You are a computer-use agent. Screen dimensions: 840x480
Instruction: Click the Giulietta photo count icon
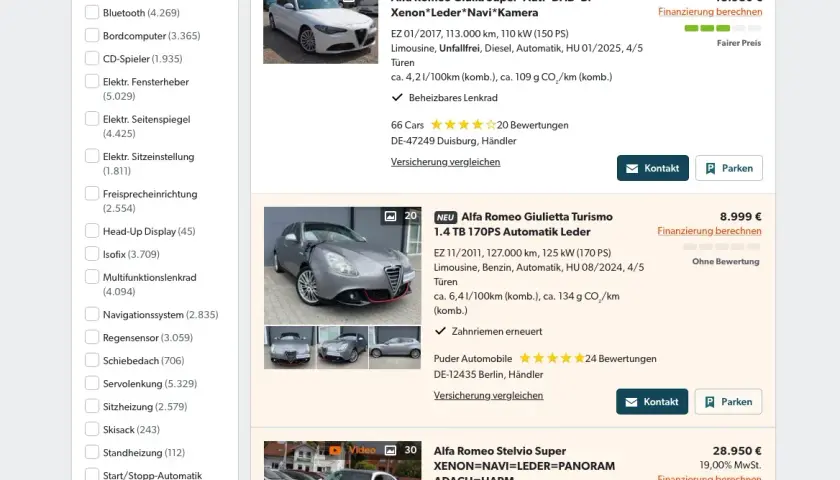click(391, 216)
